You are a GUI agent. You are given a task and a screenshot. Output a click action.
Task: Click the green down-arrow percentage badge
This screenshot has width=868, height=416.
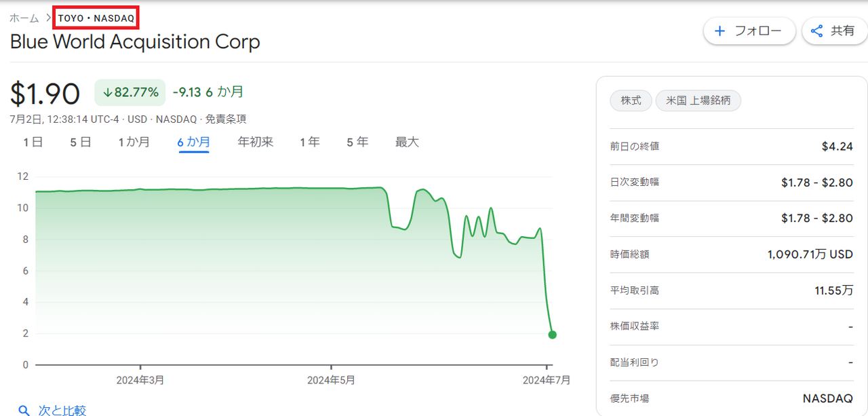coord(130,92)
